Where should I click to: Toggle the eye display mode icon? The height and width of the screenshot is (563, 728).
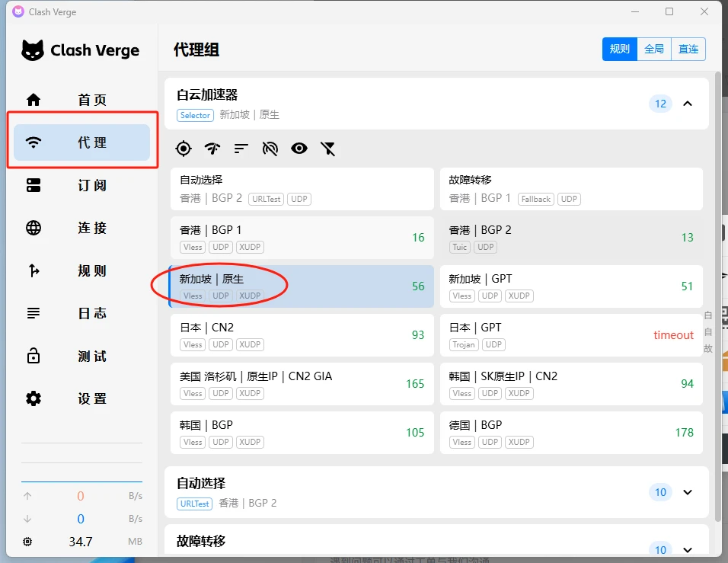coord(299,149)
